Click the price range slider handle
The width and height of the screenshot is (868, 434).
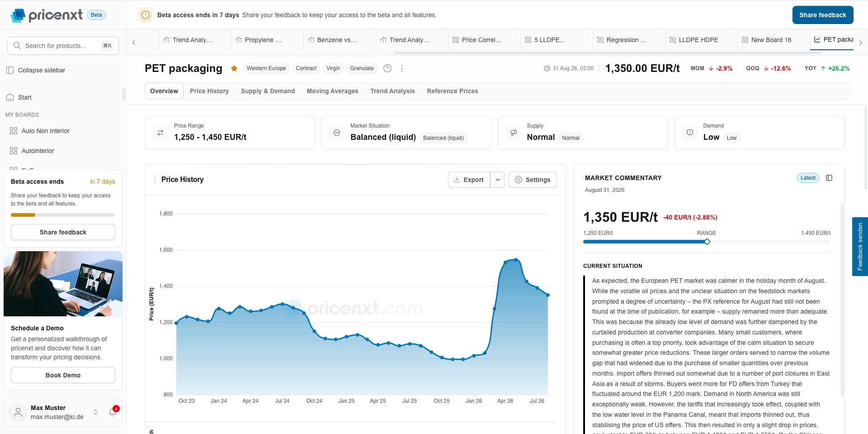coord(707,242)
